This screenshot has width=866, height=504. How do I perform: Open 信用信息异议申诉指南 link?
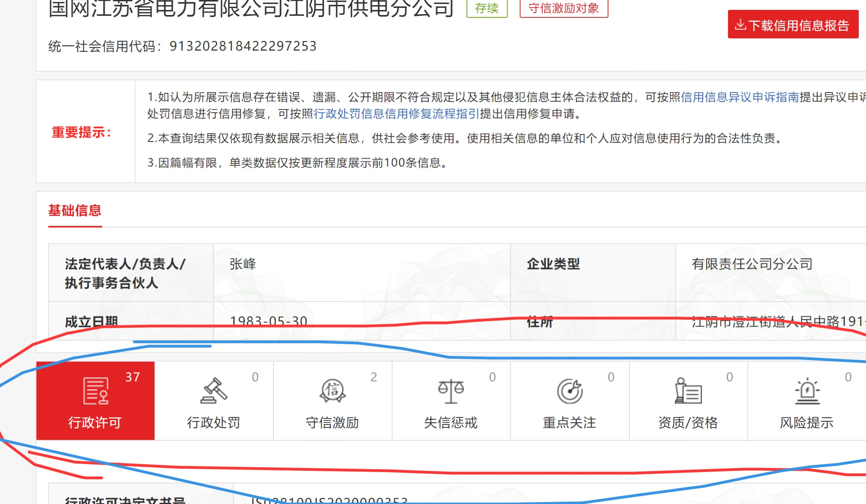(740, 97)
